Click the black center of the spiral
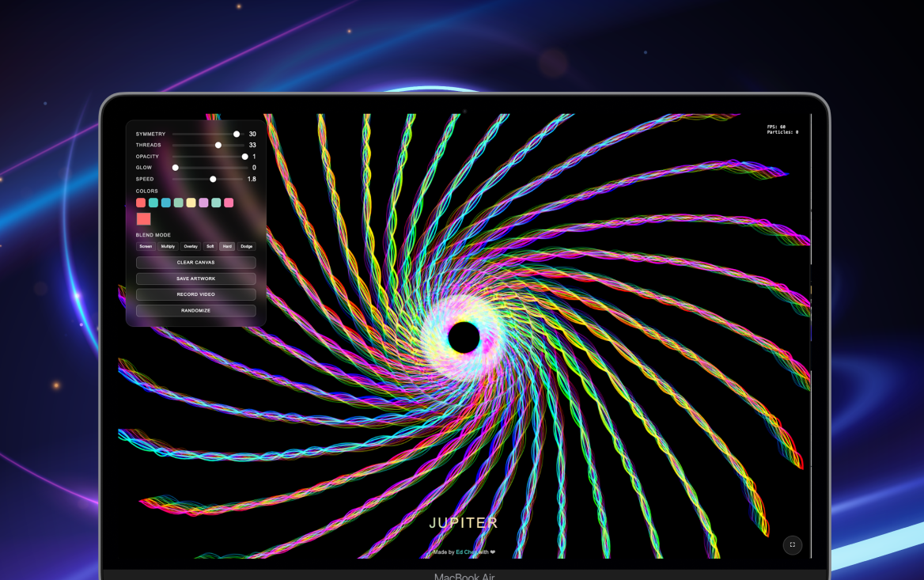 (x=464, y=338)
